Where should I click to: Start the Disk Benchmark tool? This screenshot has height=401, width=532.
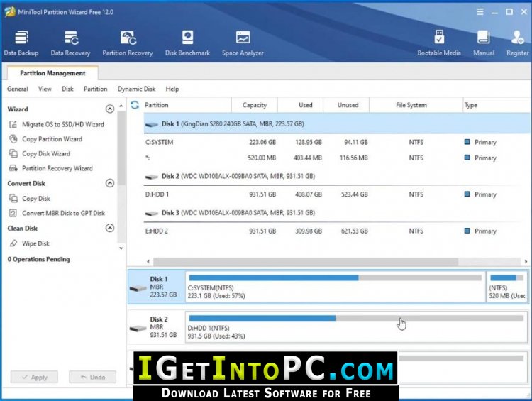pos(187,43)
